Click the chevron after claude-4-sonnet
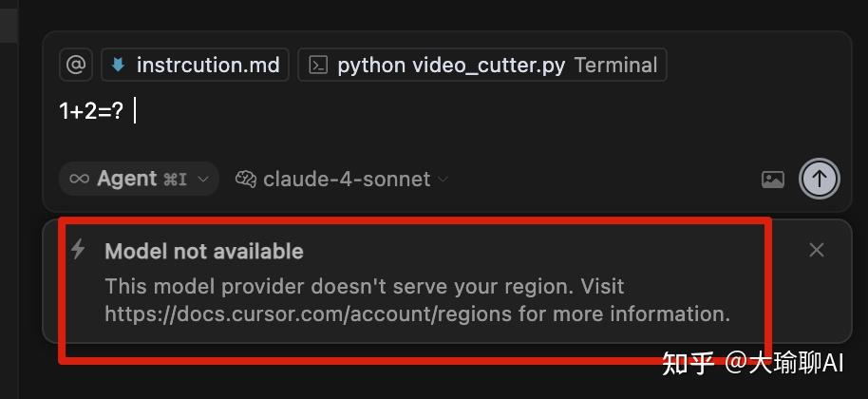 tap(443, 179)
